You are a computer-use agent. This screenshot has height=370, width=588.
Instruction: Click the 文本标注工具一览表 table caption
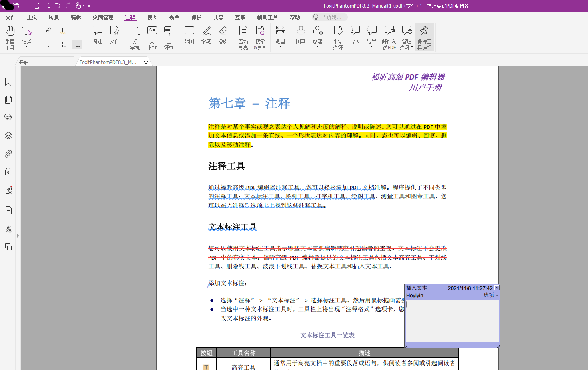point(327,335)
